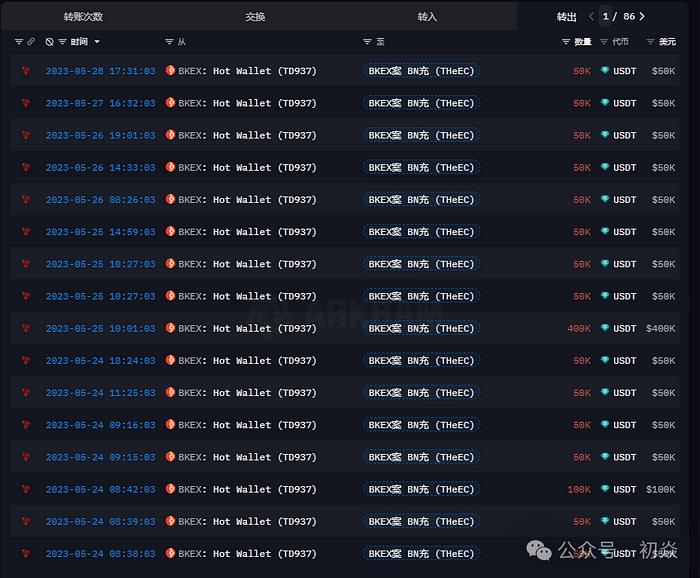Click BKEX logo on 2023-05-24 11:25:03 row
The image size is (700, 578).
[170, 392]
